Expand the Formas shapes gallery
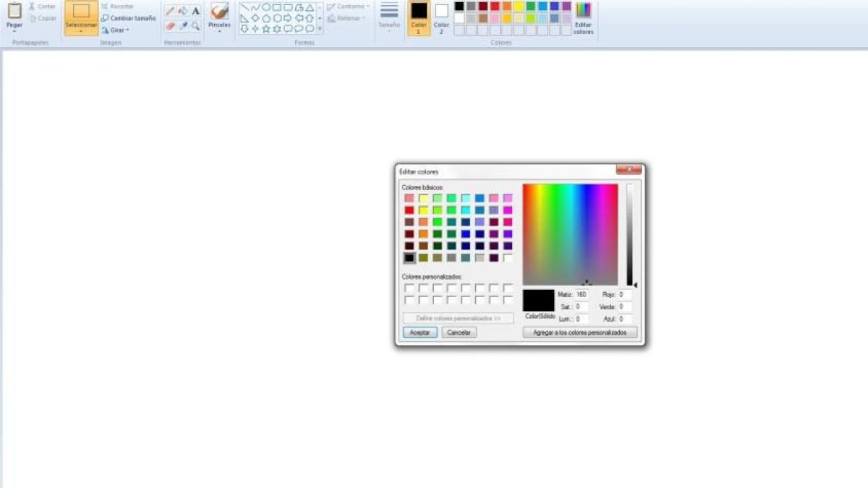 tap(320, 29)
